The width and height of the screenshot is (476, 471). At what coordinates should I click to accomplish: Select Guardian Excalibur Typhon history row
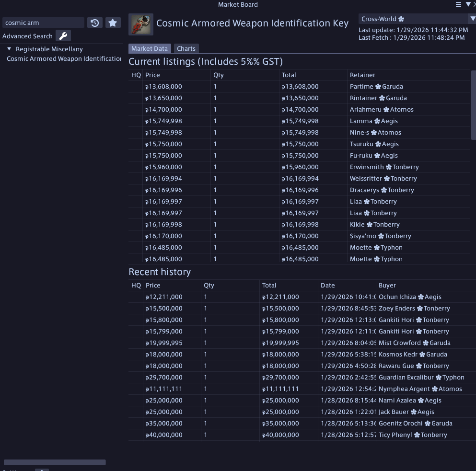[x=302, y=378]
